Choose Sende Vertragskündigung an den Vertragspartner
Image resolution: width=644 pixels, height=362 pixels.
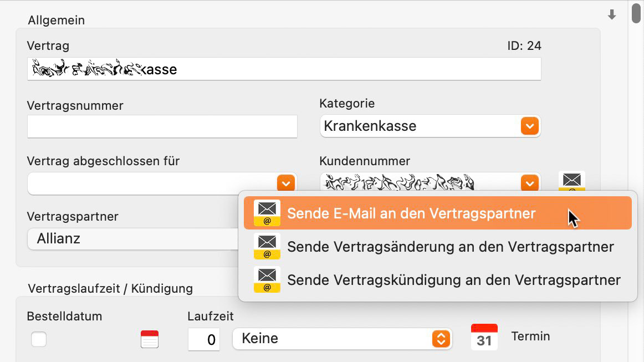tap(453, 280)
